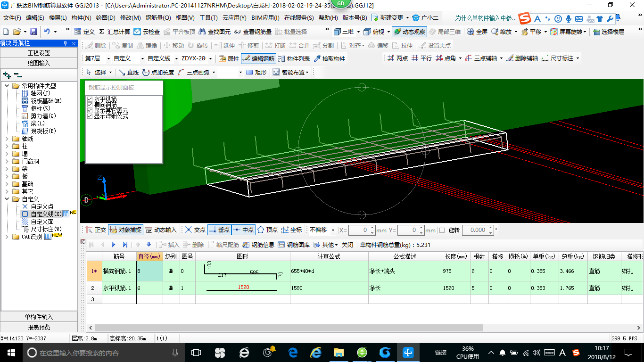The width and height of the screenshot is (644, 362).
Task: Click 拾取构件 pick component
Action: pyautogui.click(x=329, y=58)
